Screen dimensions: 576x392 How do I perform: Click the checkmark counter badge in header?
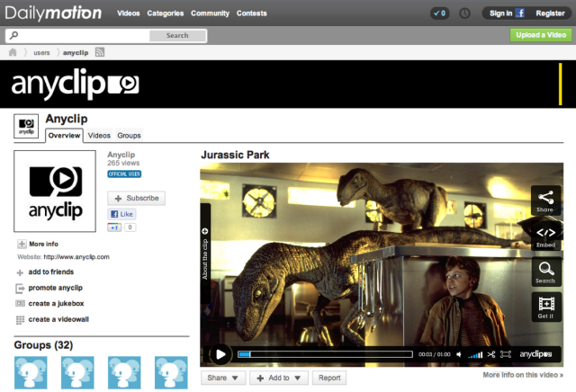(440, 13)
